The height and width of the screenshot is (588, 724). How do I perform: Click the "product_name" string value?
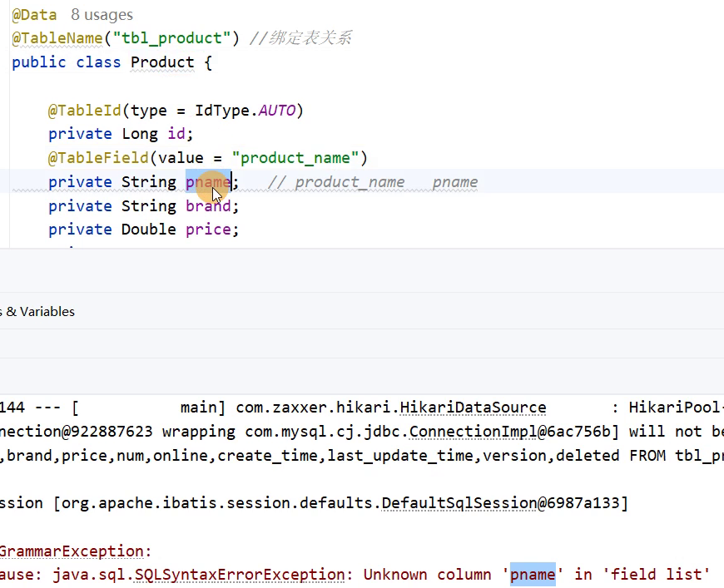click(x=295, y=158)
